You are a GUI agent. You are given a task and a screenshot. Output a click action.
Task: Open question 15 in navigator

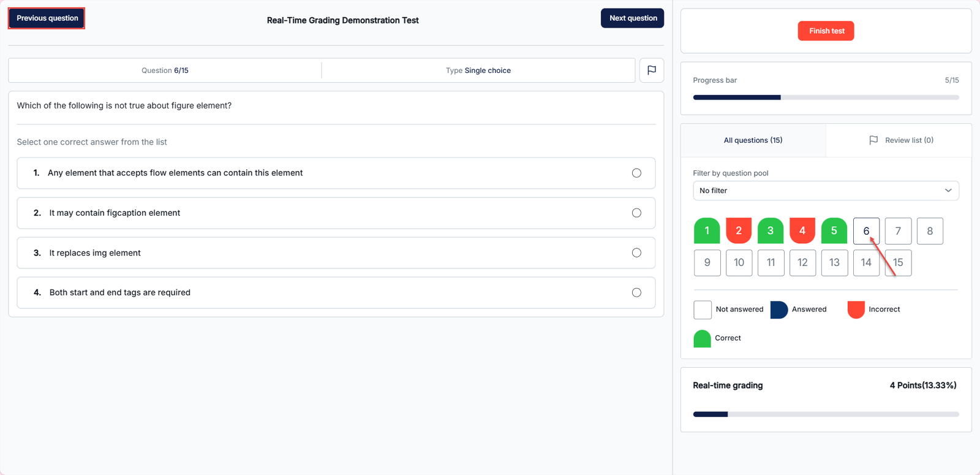pos(898,263)
